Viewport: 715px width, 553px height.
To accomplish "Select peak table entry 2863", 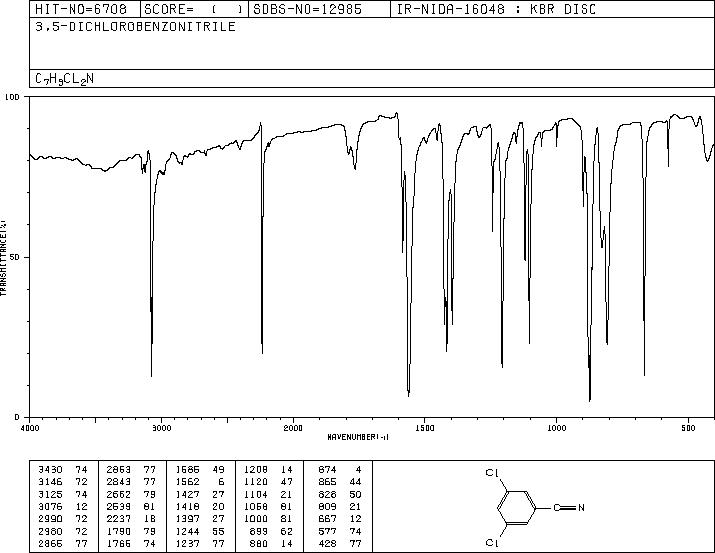I will tap(131, 470).
